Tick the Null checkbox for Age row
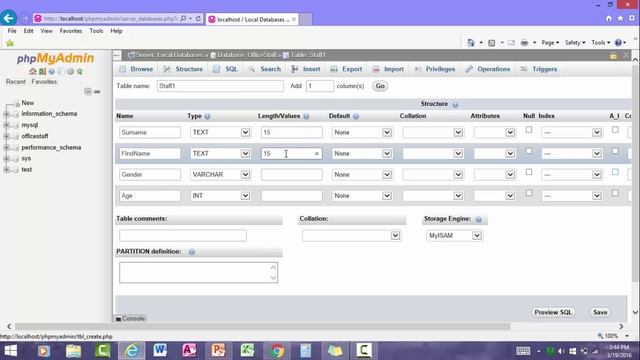The height and width of the screenshot is (360, 640). (x=529, y=193)
